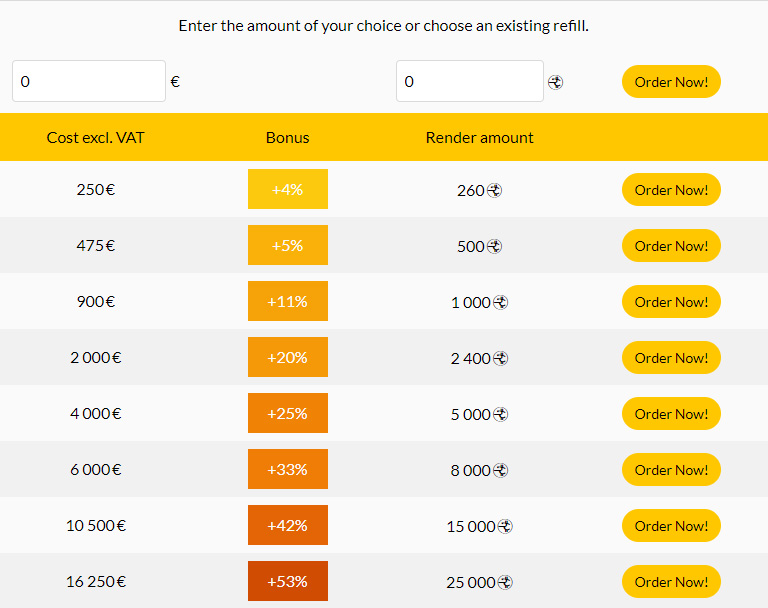The height and width of the screenshot is (608, 768).
Task: Click Order Now for the custom amount
Action: 671,81
